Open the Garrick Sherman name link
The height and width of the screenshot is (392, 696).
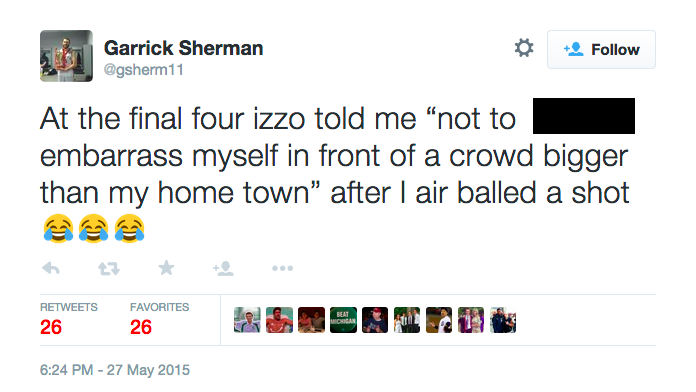[183, 48]
